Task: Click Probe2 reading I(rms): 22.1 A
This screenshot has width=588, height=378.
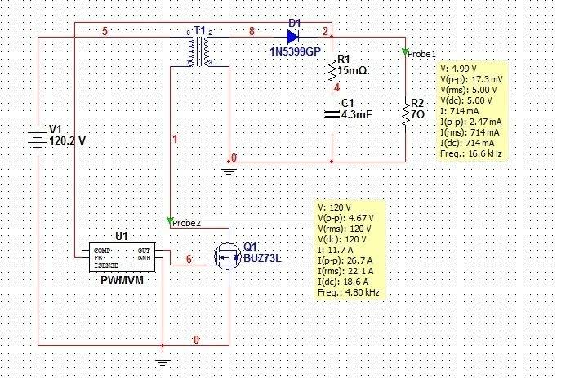Action: [345, 271]
